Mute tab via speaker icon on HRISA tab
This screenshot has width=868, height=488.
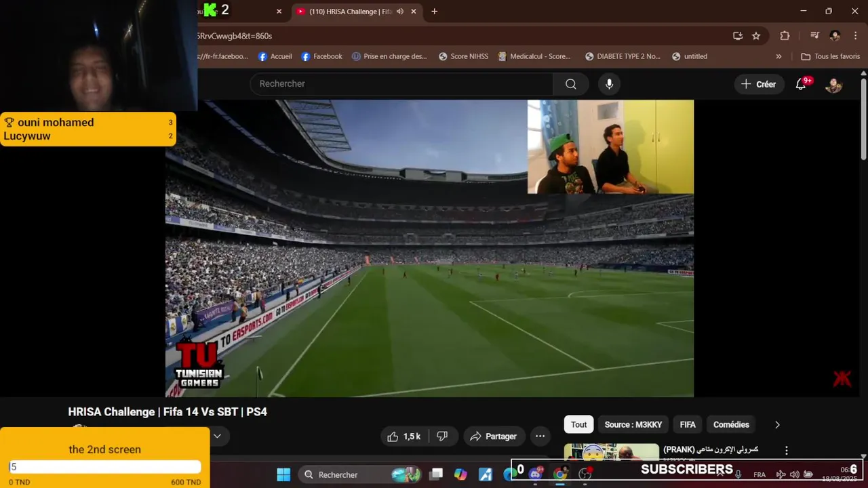click(x=400, y=12)
